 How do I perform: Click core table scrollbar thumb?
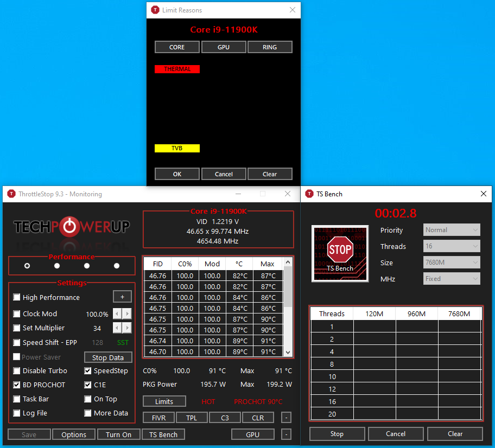pos(288,287)
